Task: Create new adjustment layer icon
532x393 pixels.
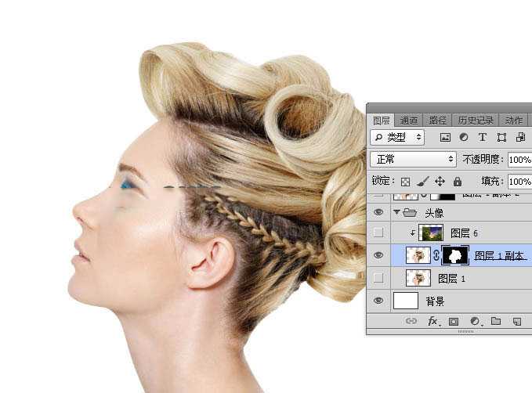Action: pos(475,321)
